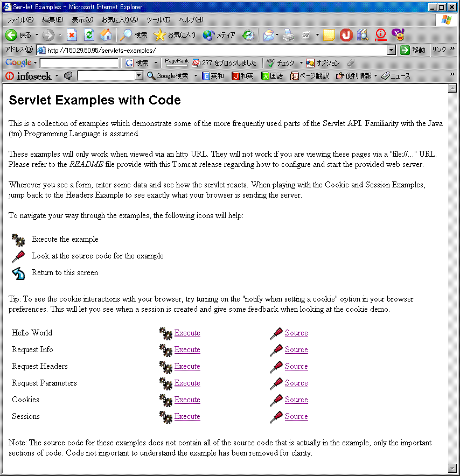Click the Google toolbar search input field

point(79,63)
